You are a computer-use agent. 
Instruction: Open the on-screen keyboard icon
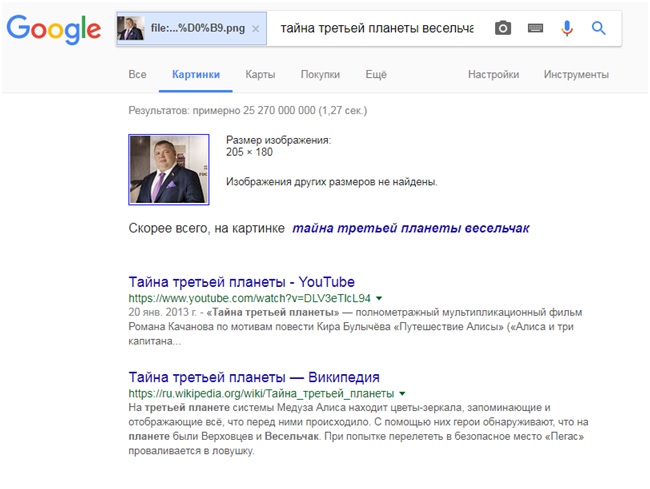click(x=535, y=28)
